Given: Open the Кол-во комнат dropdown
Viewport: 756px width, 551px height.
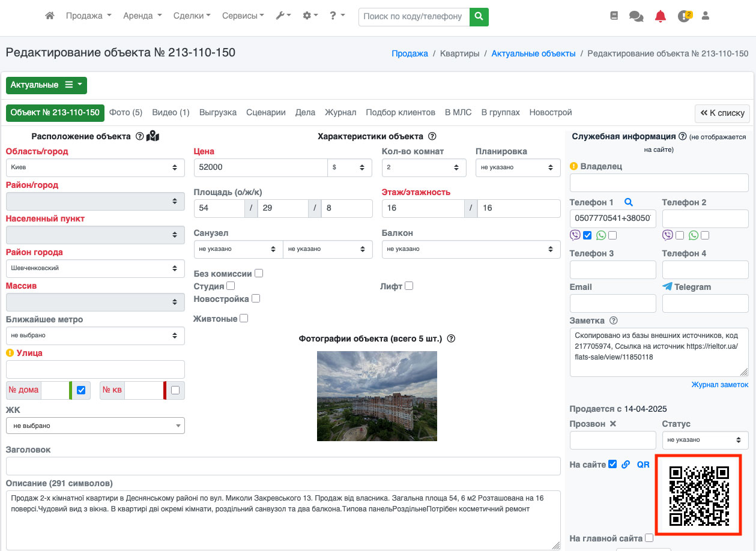Looking at the screenshot, I should 424,167.
